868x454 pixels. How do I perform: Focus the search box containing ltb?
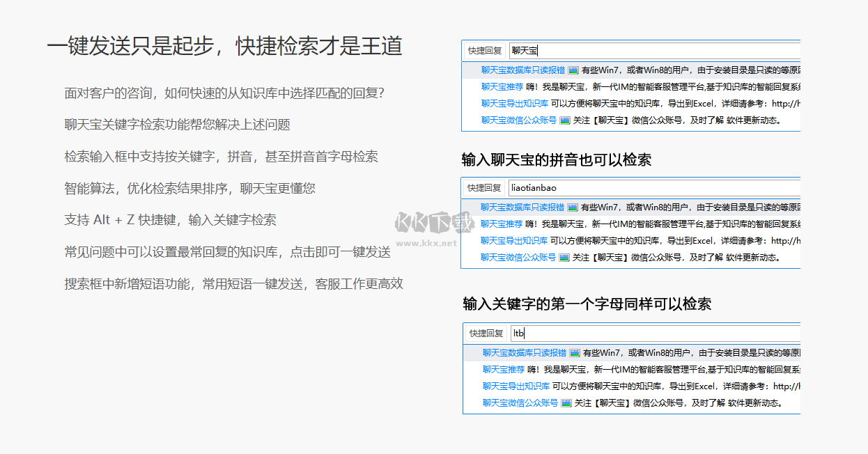[656, 333]
